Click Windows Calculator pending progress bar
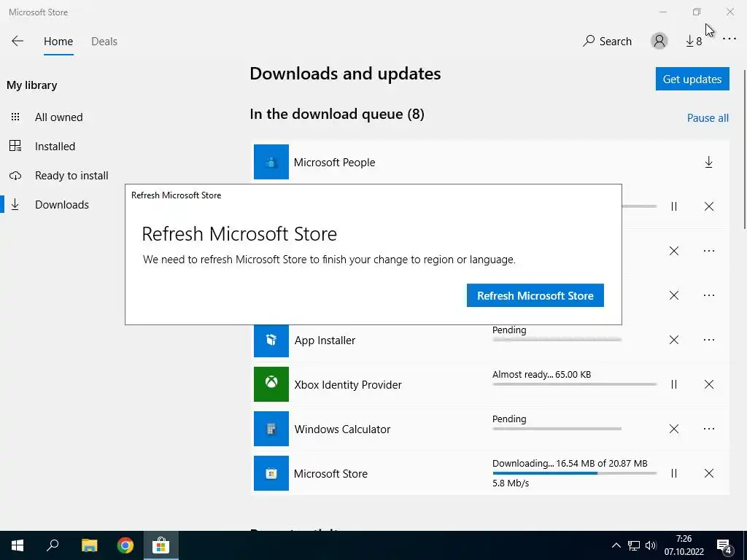 [x=557, y=429]
